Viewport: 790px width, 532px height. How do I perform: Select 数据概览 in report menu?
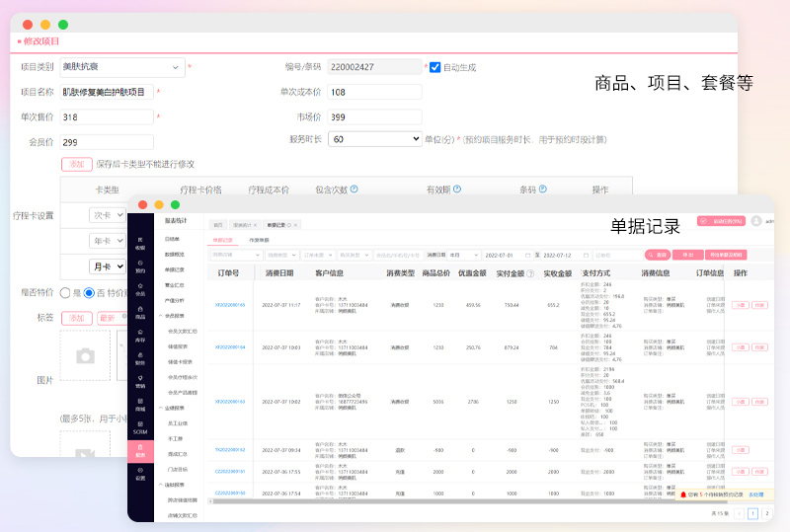click(174, 254)
